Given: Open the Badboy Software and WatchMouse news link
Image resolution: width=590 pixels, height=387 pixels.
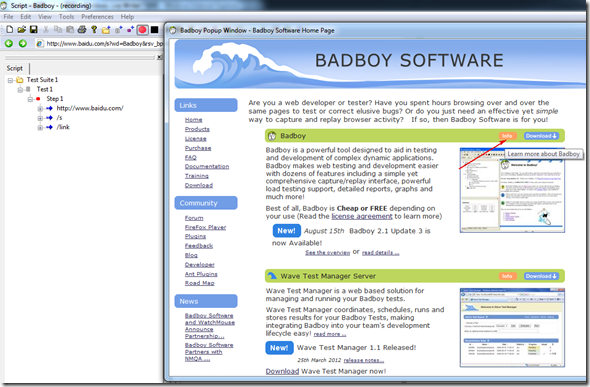Looking at the screenshot, I should pyautogui.click(x=209, y=326).
